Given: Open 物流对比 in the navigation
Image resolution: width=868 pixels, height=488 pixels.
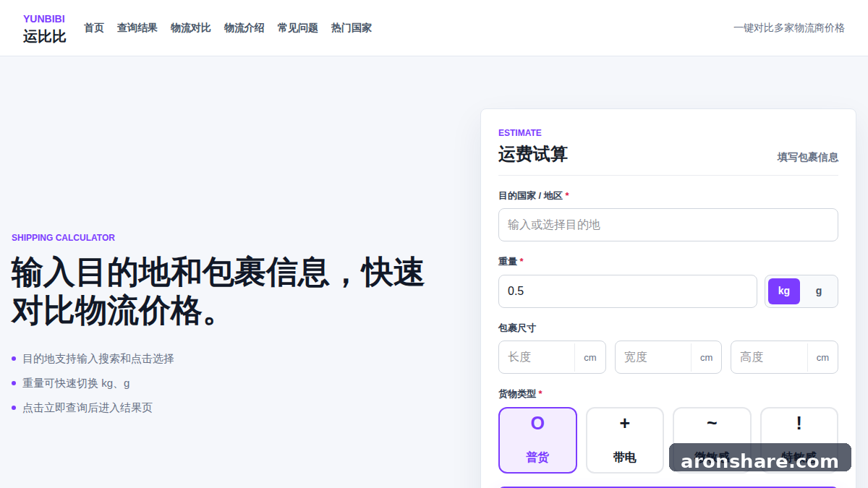Looking at the screenshot, I should pos(191,28).
